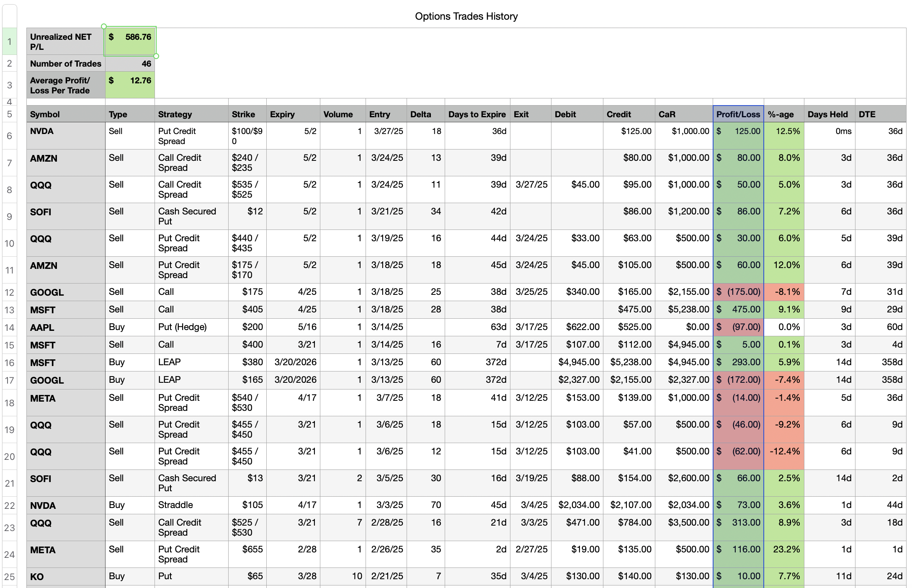Select the GOOGL symbol cell in row 12
The height and width of the screenshot is (588, 912).
coord(66,292)
